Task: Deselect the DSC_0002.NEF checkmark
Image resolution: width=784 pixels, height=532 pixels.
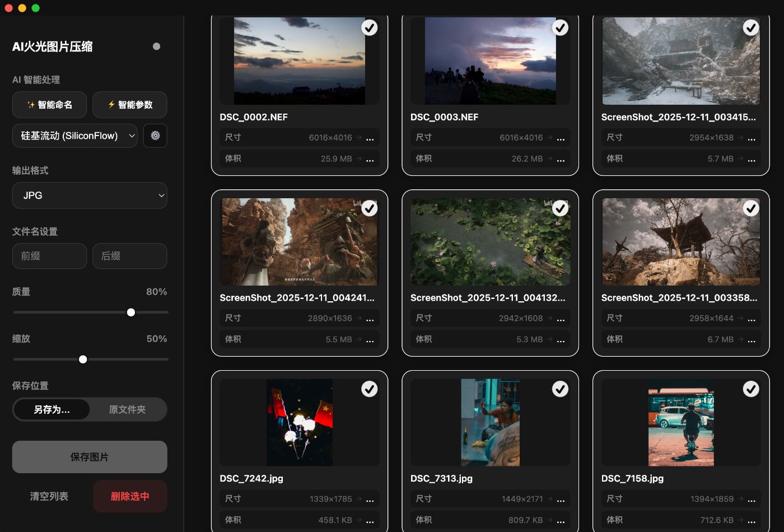Action: coord(369,27)
